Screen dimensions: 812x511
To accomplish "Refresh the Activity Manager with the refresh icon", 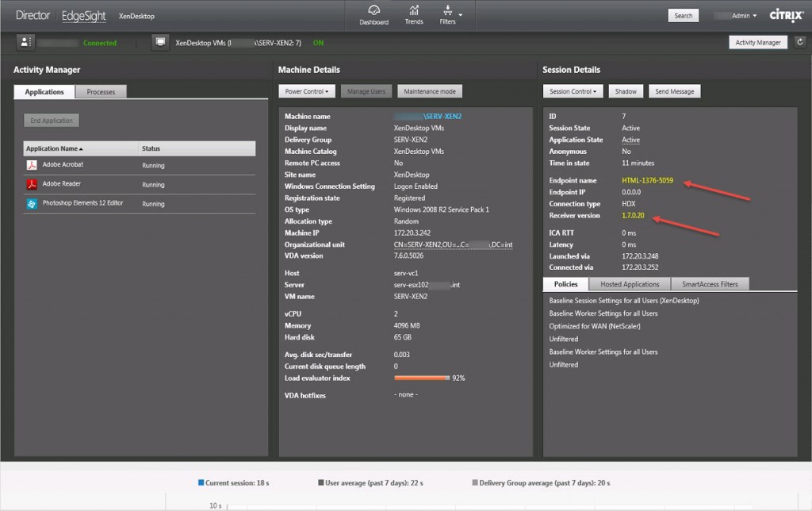I will point(799,41).
